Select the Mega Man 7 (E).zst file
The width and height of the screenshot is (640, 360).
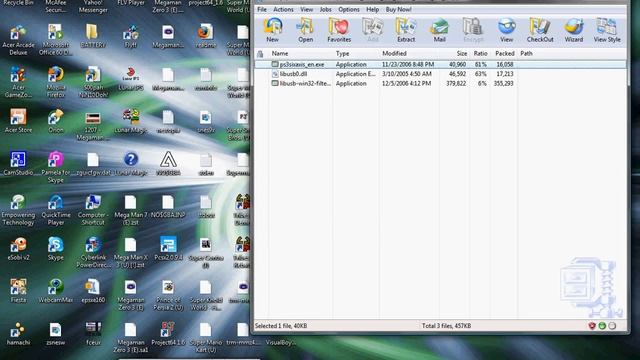(x=131, y=210)
